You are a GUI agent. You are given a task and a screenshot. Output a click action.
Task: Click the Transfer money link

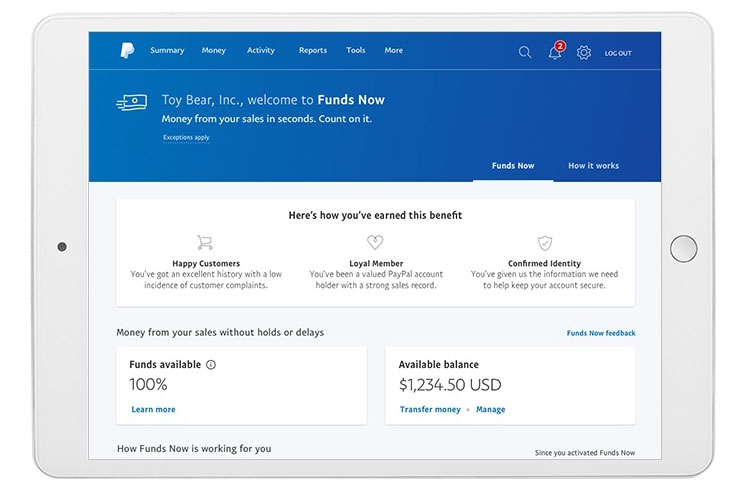430,409
